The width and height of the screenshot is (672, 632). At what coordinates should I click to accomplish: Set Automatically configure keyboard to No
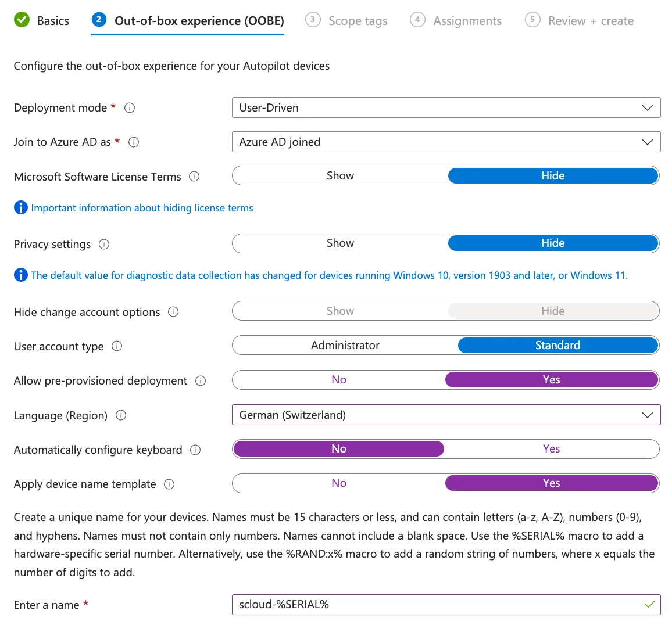pos(339,449)
